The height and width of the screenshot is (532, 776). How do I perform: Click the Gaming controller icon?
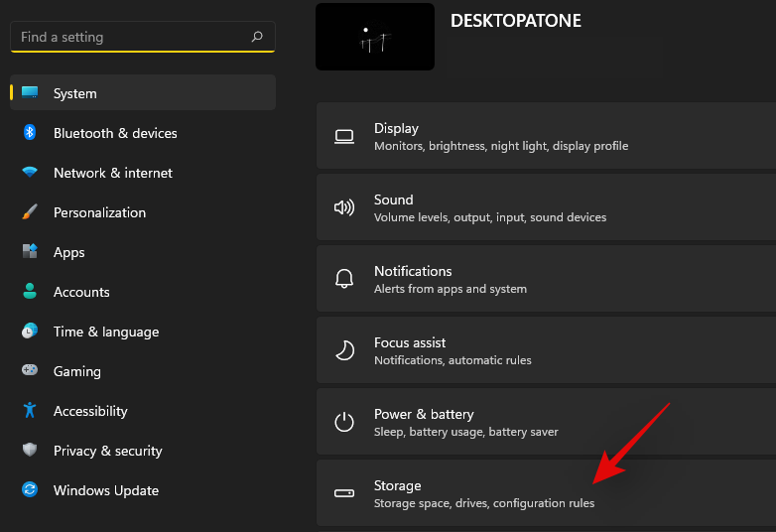(30, 371)
